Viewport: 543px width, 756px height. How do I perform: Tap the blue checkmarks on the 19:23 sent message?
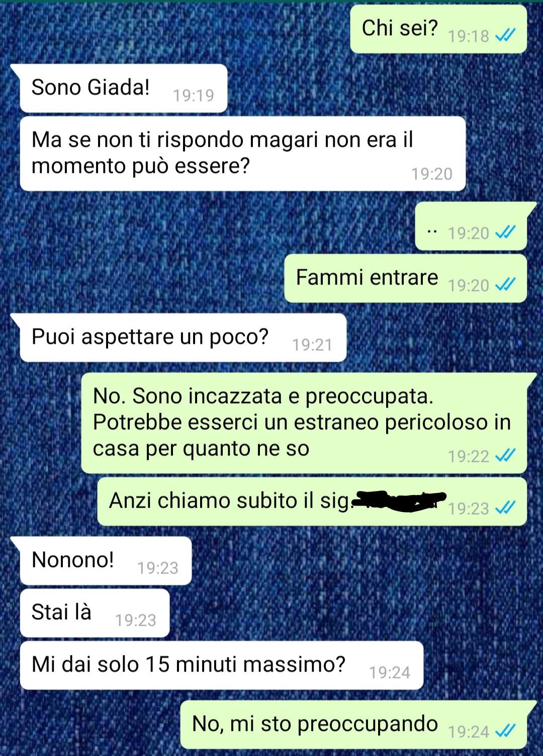pyautogui.click(x=505, y=508)
